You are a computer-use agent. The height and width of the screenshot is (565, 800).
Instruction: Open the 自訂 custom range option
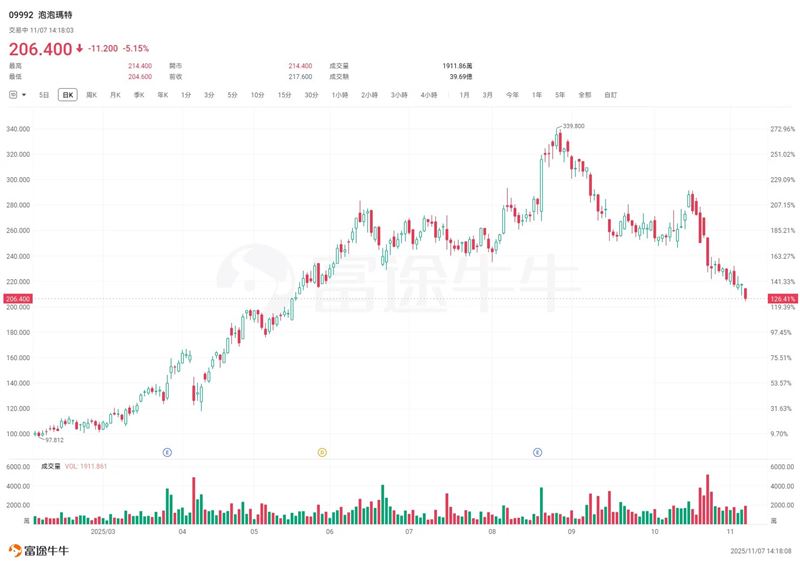[x=610, y=95]
